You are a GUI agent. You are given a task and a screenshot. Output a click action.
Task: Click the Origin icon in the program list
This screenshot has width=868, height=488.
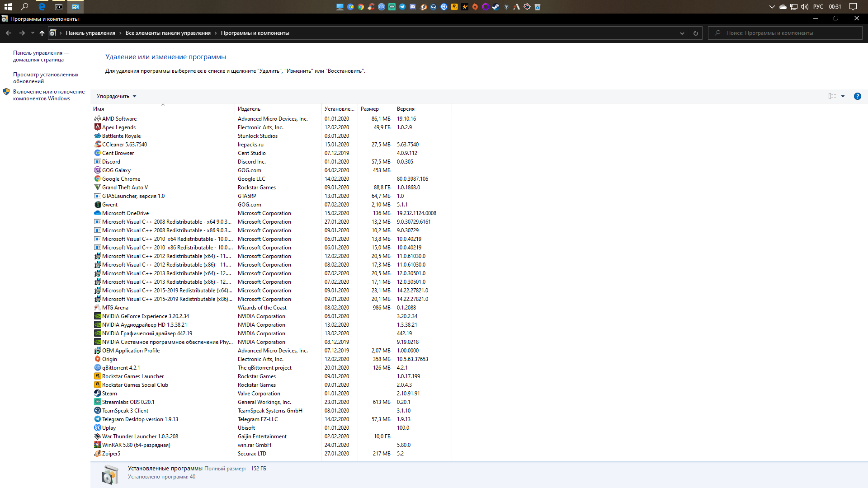click(x=97, y=359)
